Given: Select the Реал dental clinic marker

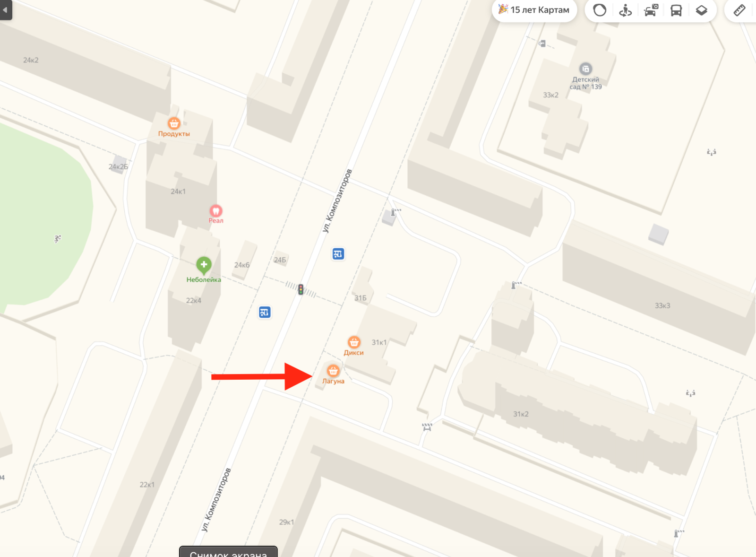Looking at the screenshot, I should [216, 210].
